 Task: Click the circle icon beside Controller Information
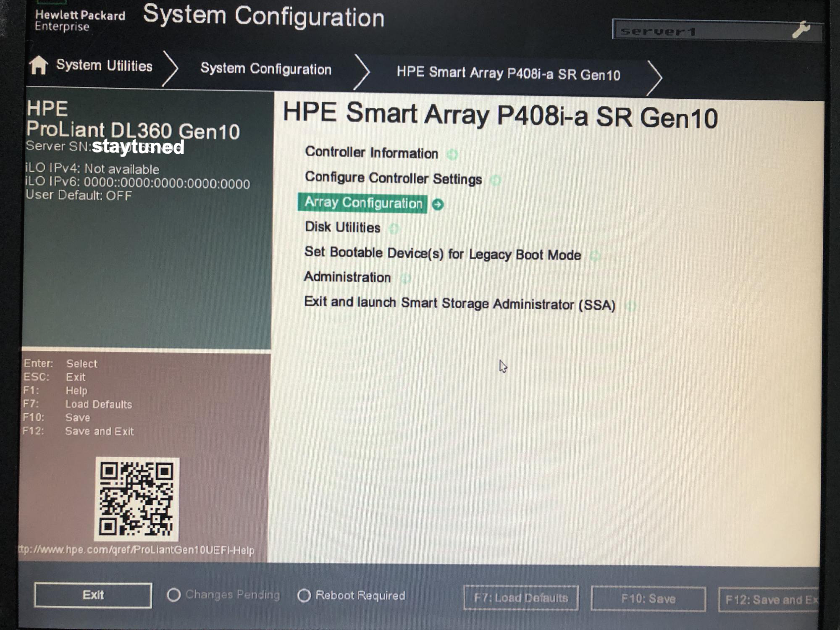pyautogui.click(x=452, y=155)
